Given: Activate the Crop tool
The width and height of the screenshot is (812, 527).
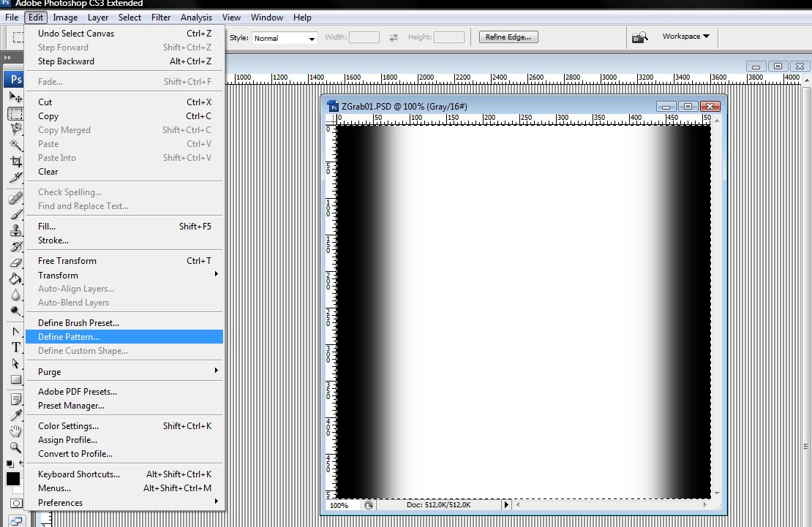Looking at the screenshot, I should coord(15,161).
